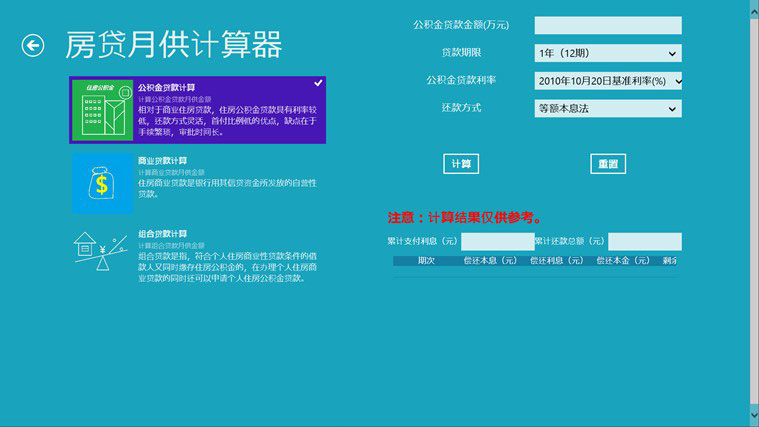Click the 组合贷款 description paragraph
The height and width of the screenshot is (427, 759).
(x=228, y=267)
